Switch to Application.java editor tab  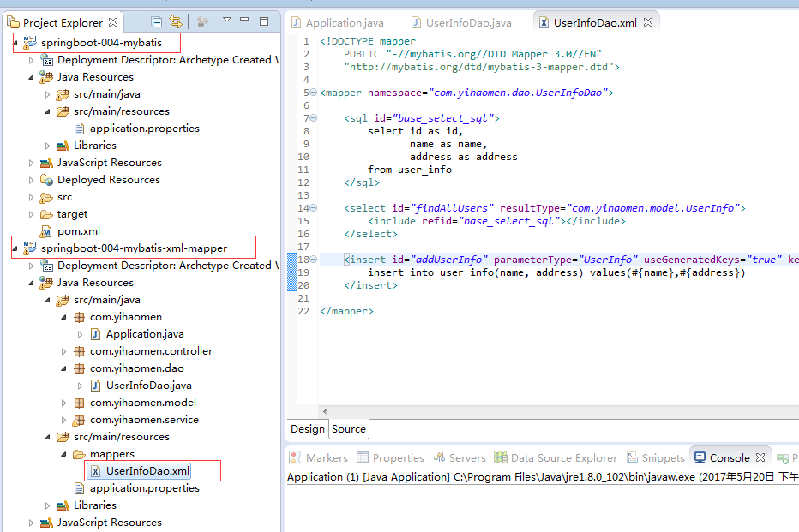337,23
